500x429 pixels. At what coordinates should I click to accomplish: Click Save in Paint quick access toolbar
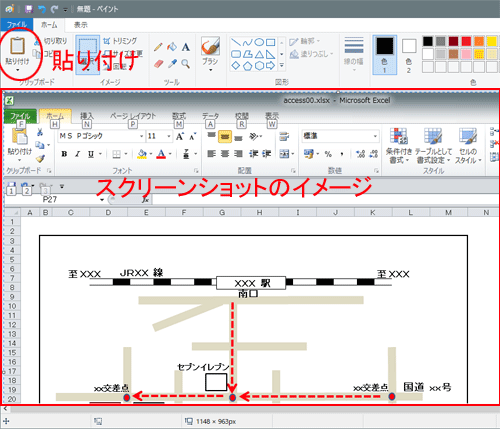pyautogui.click(x=29, y=9)
